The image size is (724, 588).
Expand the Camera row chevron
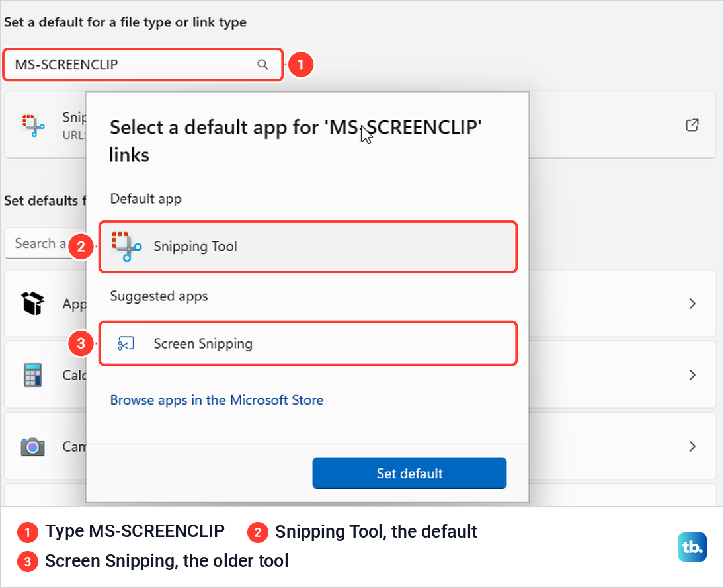point(692,446)
